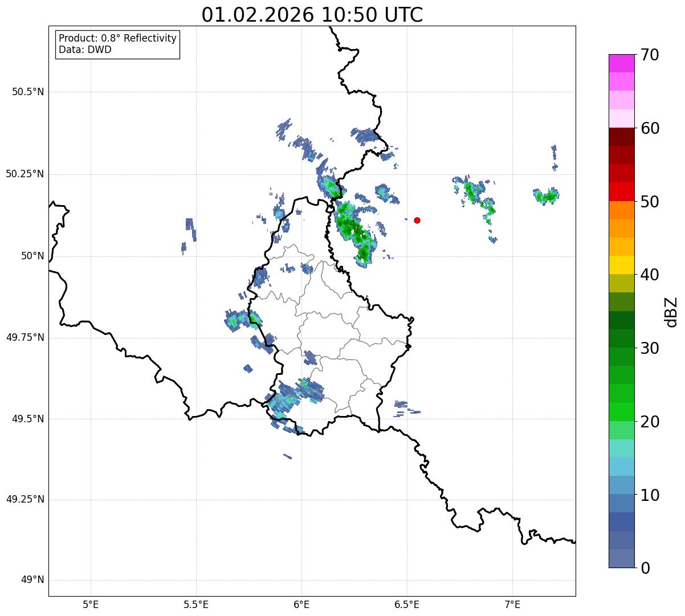Click the bright red colorbar segment near 50
685x616 pixels.
(621, 191)
